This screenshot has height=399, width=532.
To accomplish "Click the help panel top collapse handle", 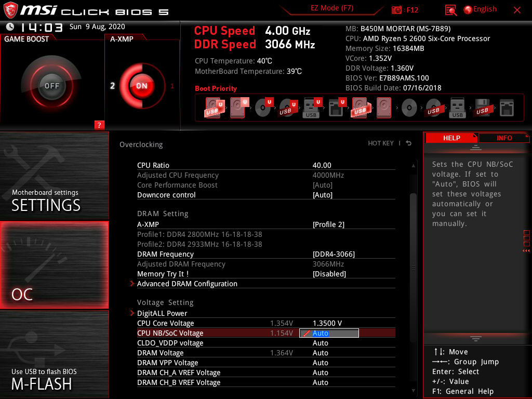I will click(475, 147).
